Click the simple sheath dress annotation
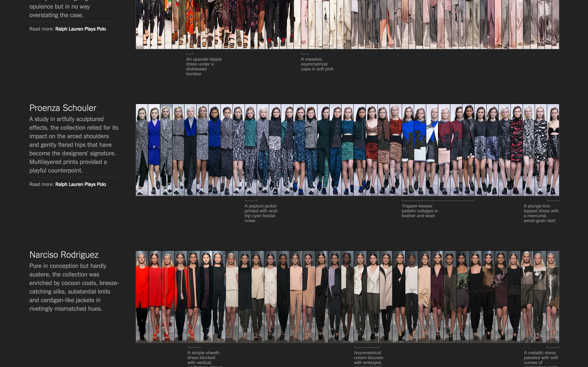This screenshot has height=367, width=588. click(203, 358)
